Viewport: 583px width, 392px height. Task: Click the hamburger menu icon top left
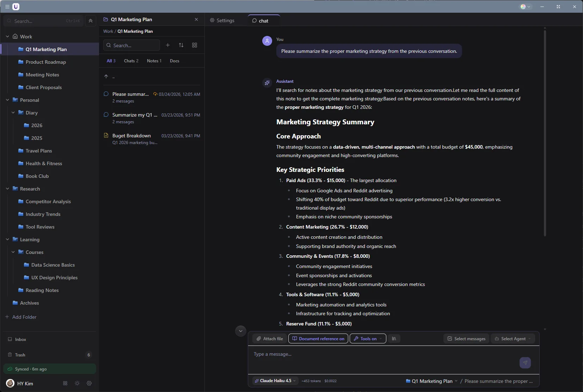click(7, 6)
